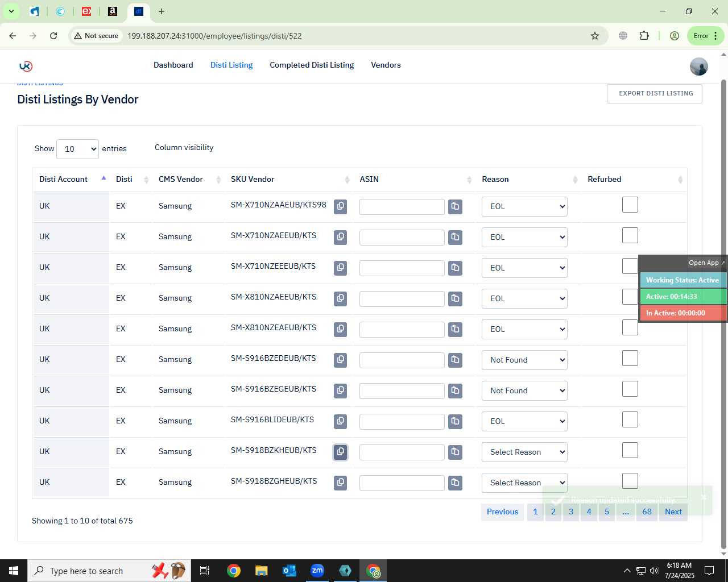Copy SKU SM-S918BZGHEUB/KTS using copy icon
This screenshot has width=728, height=582.
click(x=340, y=483)
